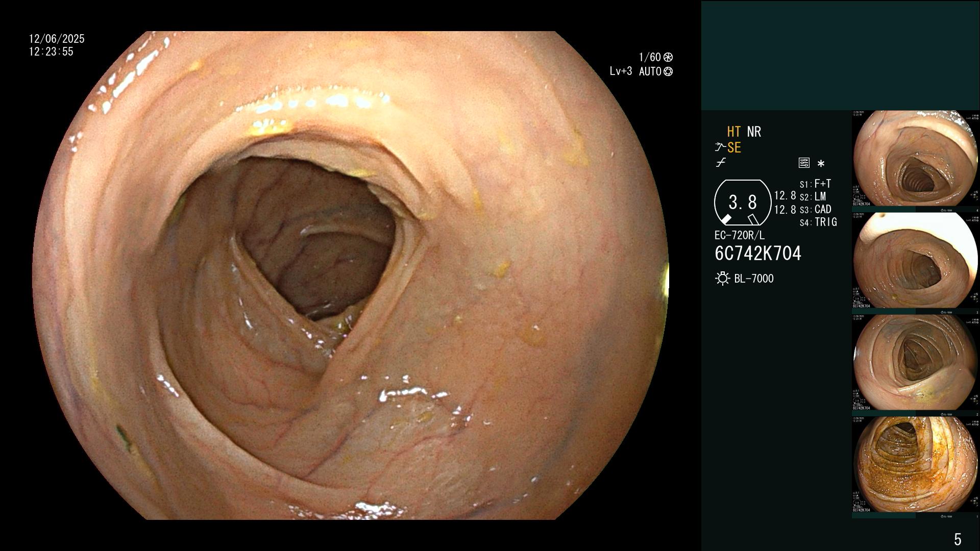Click the filled left channel marker in scope diagram

click(x=726, y=219)
